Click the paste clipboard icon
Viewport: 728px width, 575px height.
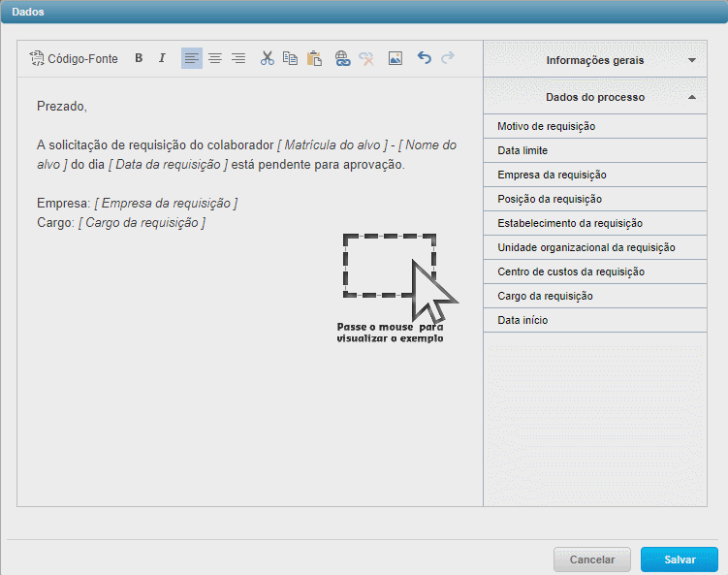click(x=313, y=58)
